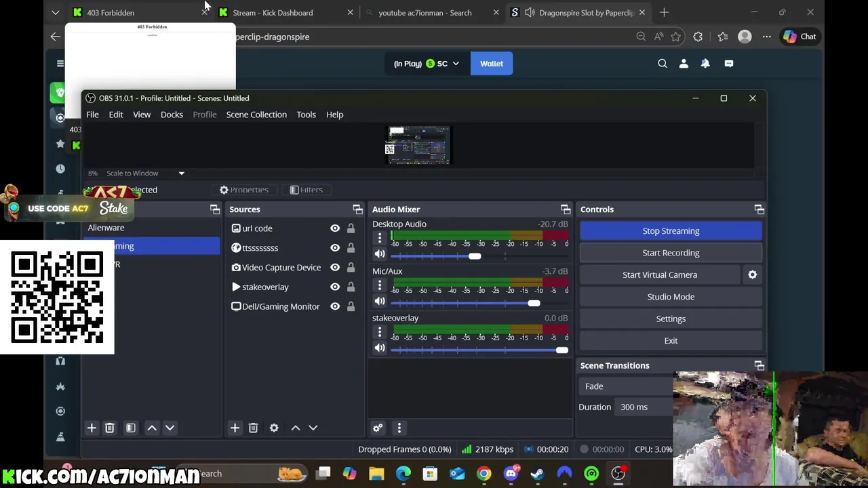Open Fade transition type dropdown
868x488 pixels.
627,386
